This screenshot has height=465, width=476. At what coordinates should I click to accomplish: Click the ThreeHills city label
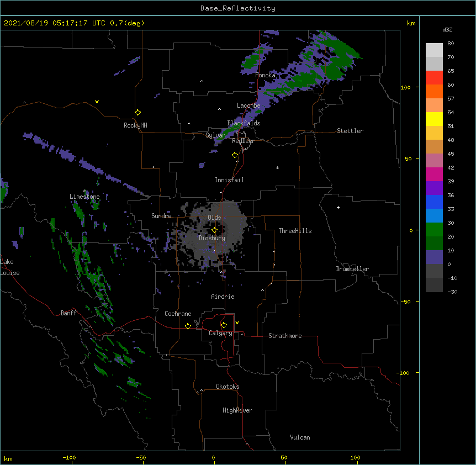(x=295, y=231)
